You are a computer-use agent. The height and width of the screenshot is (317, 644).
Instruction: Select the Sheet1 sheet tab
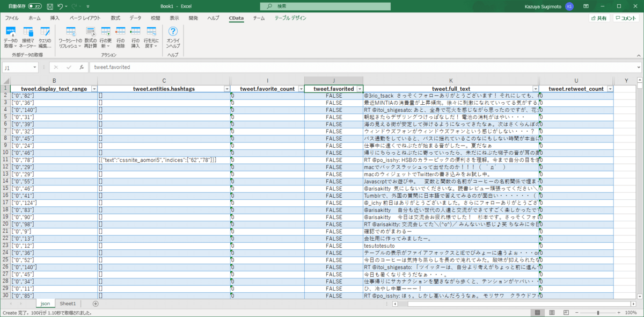(68, 304)
